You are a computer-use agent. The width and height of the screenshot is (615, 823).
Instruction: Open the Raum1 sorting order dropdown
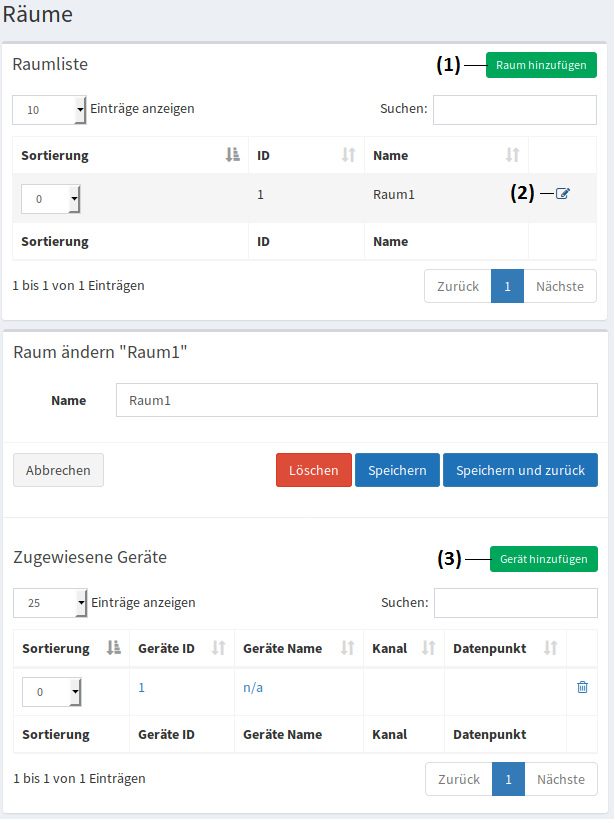(50, 199)
